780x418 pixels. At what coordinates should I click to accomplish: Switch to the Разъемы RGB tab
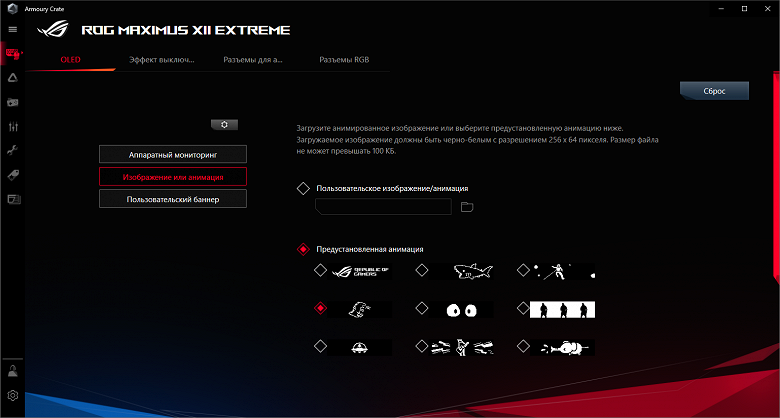click(344, 60)
